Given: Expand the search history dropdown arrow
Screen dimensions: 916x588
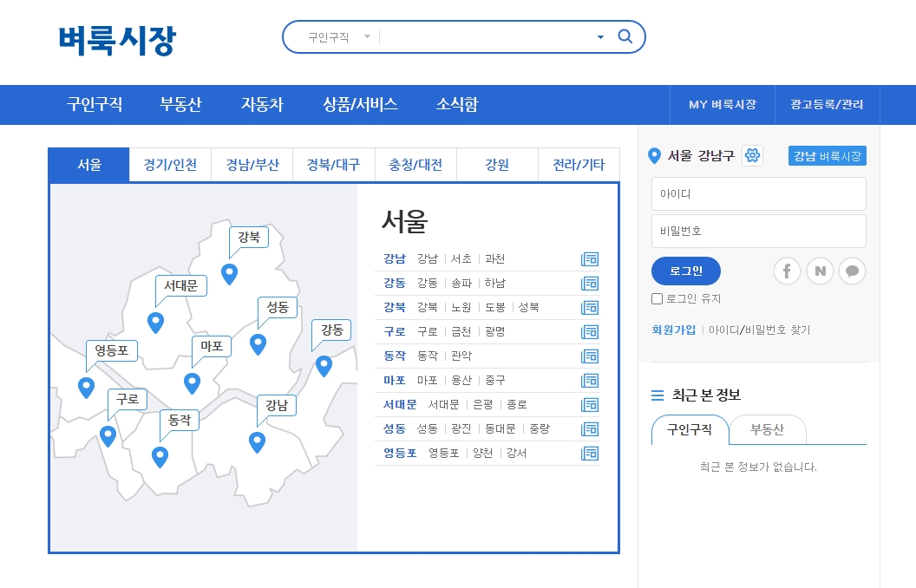Looking at the screenshot, I should coord(600,37).
